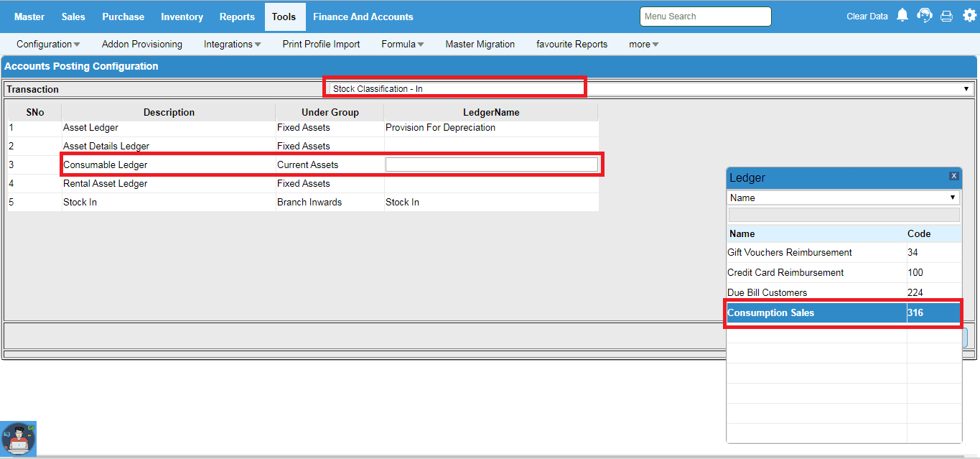Click the LedgerName column header
The width and height of the screenshot is (980, 459).
(x=491, y=112)
